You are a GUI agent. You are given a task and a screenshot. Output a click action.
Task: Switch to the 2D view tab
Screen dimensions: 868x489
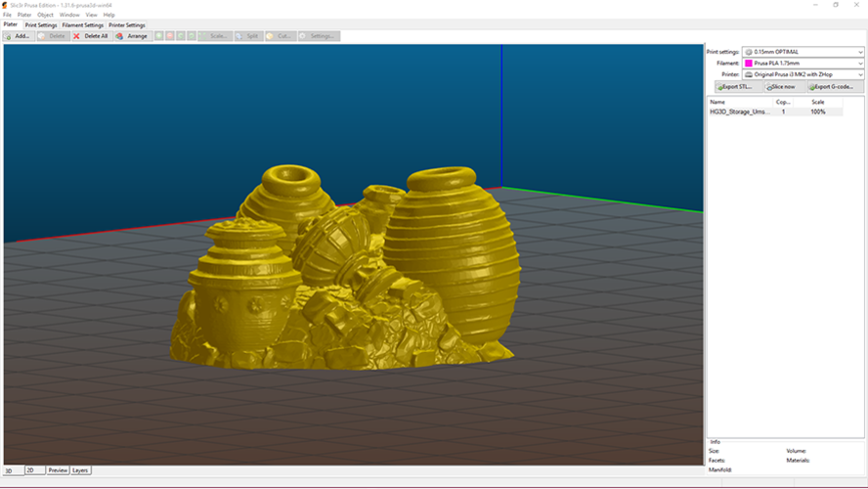pos(35,470)
